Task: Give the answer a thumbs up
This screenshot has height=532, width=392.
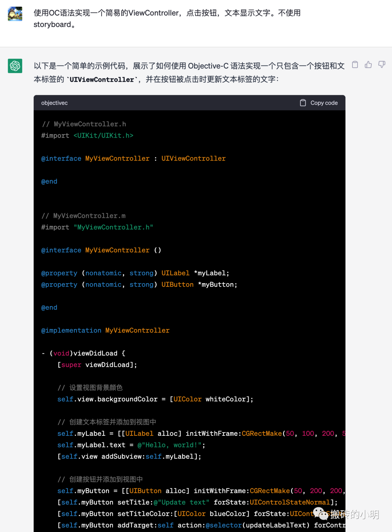Action: click(x=368, y=65)
